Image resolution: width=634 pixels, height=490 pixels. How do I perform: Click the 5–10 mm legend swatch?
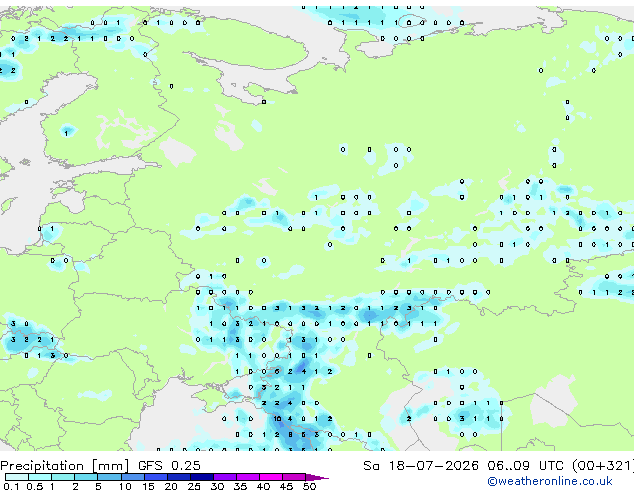109,477
